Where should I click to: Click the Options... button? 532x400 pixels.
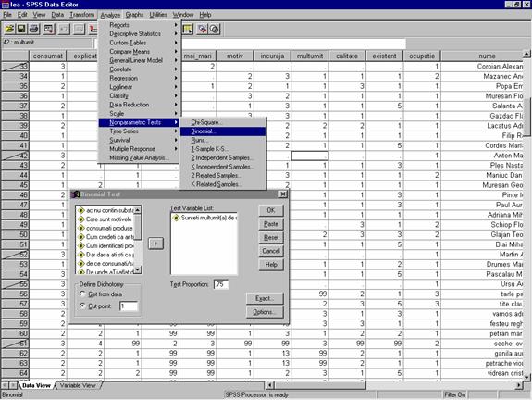tap(265, 312)
